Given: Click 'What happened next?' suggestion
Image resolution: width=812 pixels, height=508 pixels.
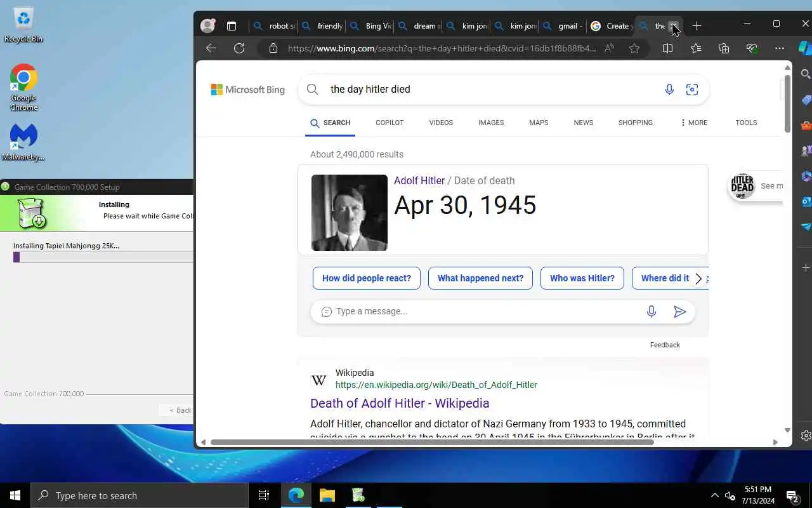Looking at the screenshot, I should click(480, 278).
